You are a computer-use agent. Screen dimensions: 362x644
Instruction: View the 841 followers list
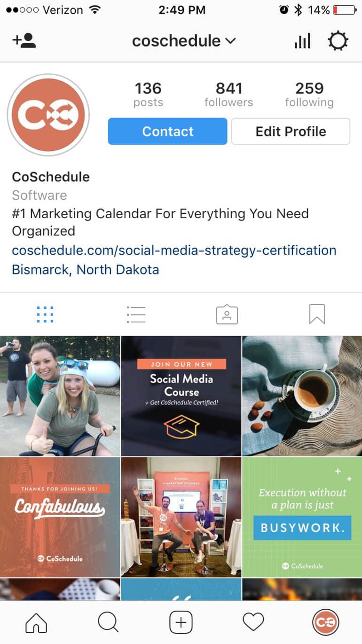tap(228, 94)
